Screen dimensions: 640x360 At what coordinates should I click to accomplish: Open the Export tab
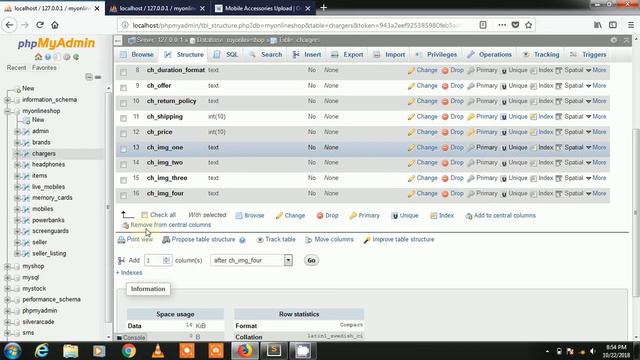(x=347, y=55)
